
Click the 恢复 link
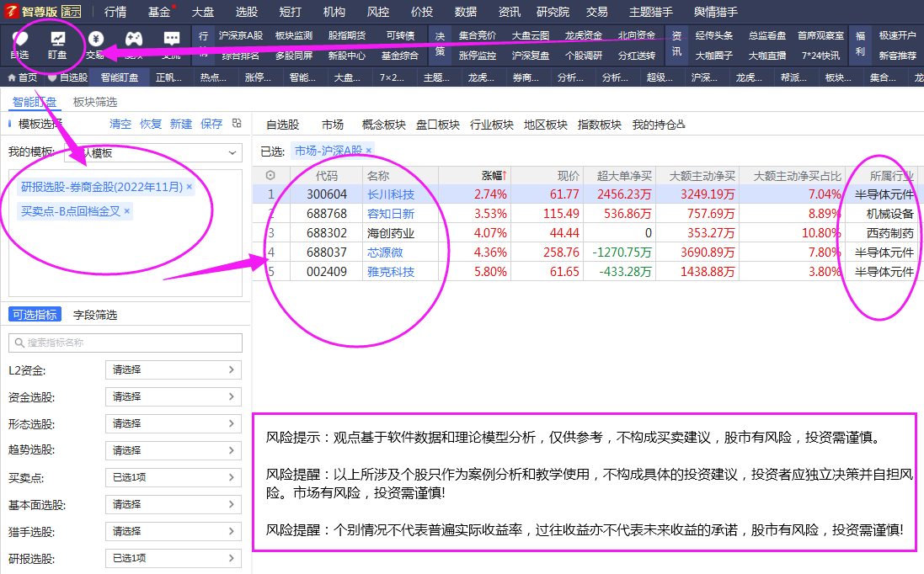point(150,124)
